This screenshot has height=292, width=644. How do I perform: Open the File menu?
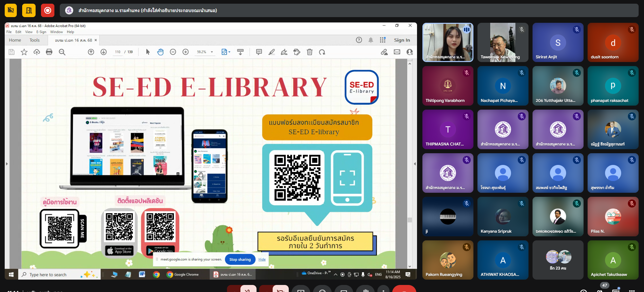click(9, 32)
